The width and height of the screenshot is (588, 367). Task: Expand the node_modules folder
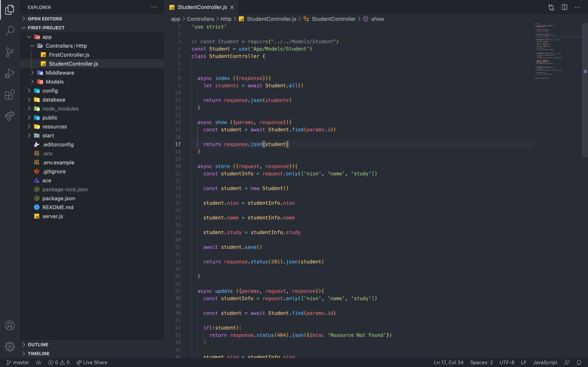(60, 109)
